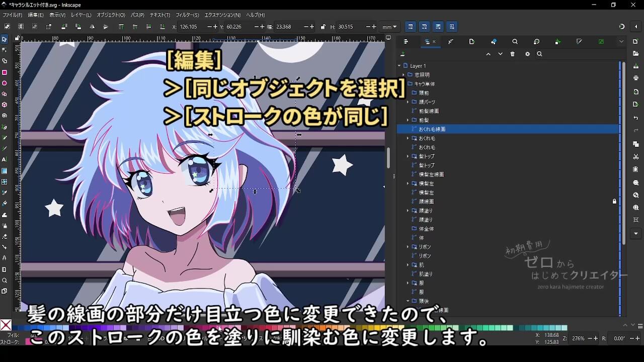Expand the 前髪 group
The width and height of the screenshot is (644, 362).
pos(408,120)
